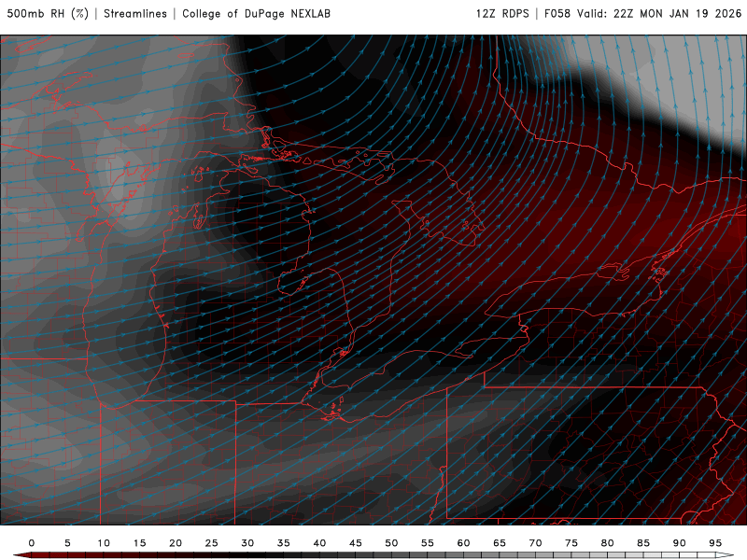Image resolution: width=747 pixels, height=560 pixels.
Task: Click the 85 label on the legend
Action: [643, 543]
